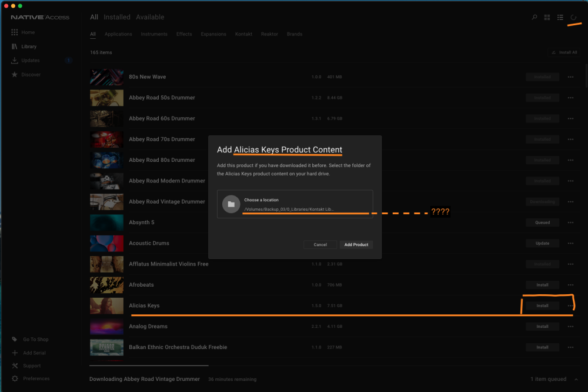Filter by Brands category
Image resolution: width=588 pixels, height=392 pixels.
coord(295,34)
